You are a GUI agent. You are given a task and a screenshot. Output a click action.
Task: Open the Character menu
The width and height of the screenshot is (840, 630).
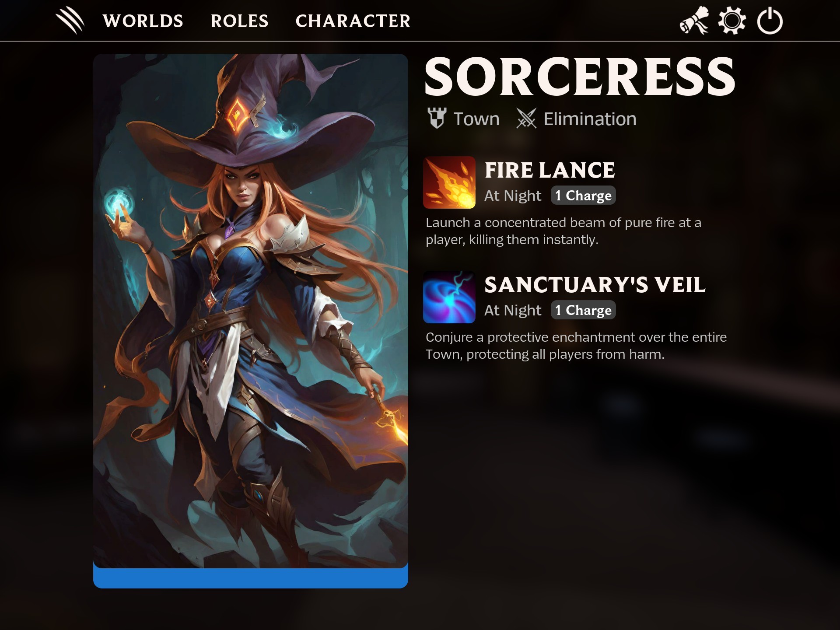(353, 21)
